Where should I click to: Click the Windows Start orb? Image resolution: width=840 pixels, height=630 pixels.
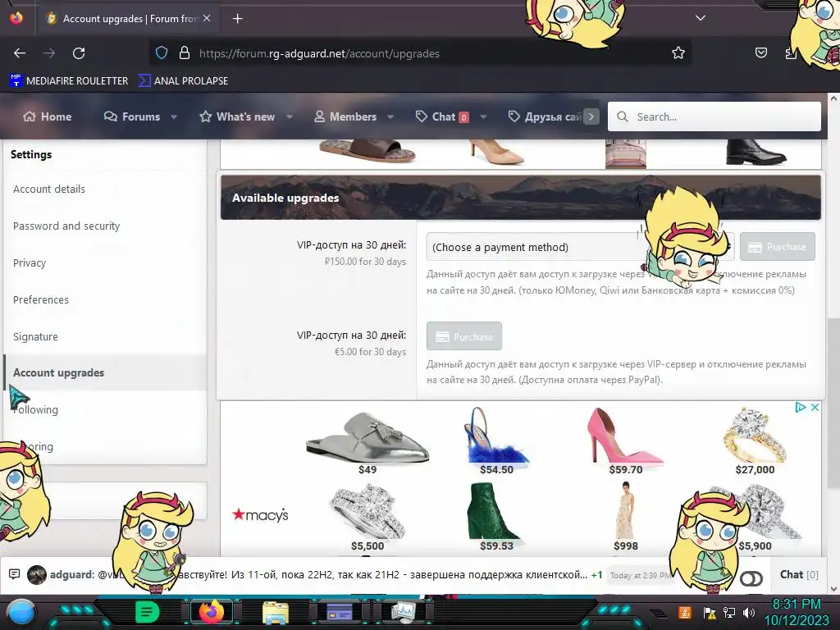point(21,613)
